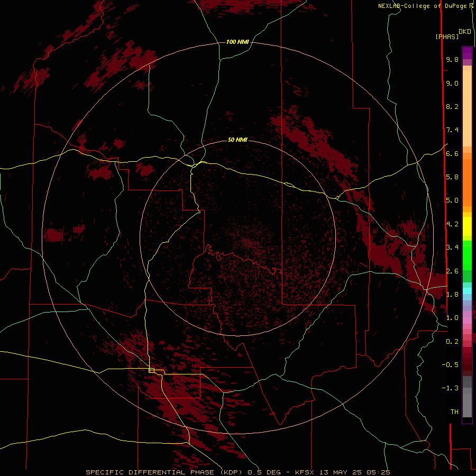
Task: Click the 3.4 legend value
Action: (x=452, y=248)
